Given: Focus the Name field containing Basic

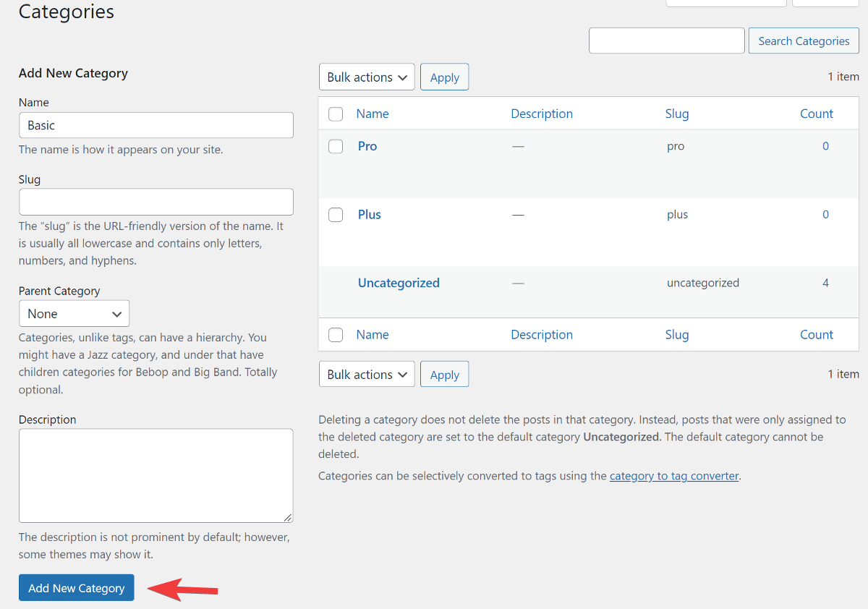Looking at the screenshot, I should [156, 125].
